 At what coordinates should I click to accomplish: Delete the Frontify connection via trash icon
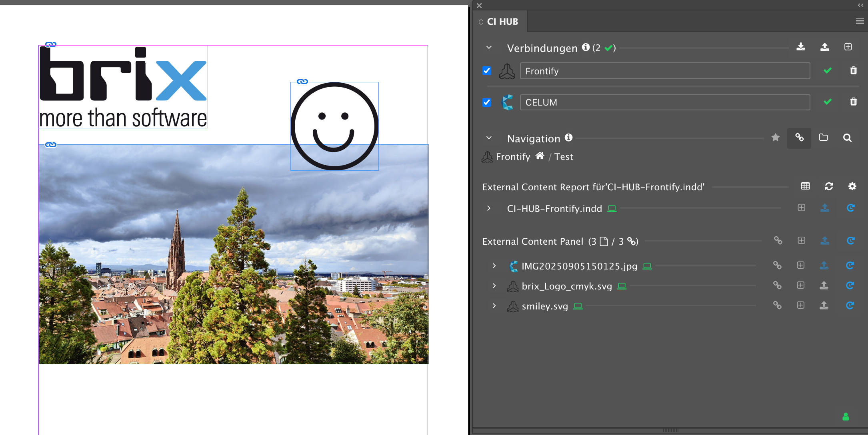pyautogui.click(x=853, y=70)
